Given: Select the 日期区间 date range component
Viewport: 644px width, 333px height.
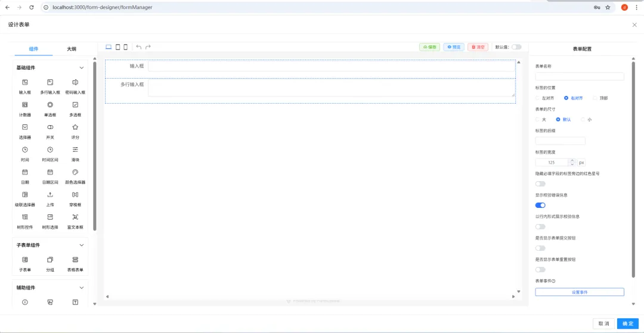Looking at the screenshot, I should click(50, 172).
